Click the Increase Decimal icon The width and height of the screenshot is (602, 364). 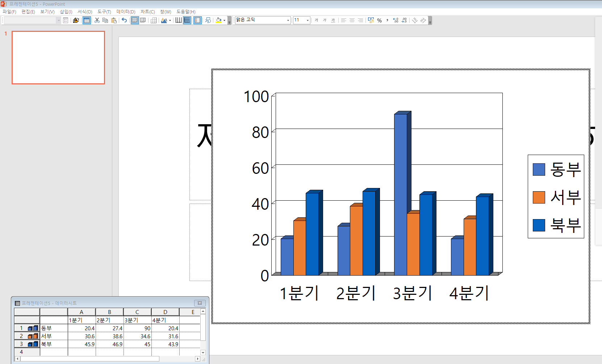pos(396,20)
